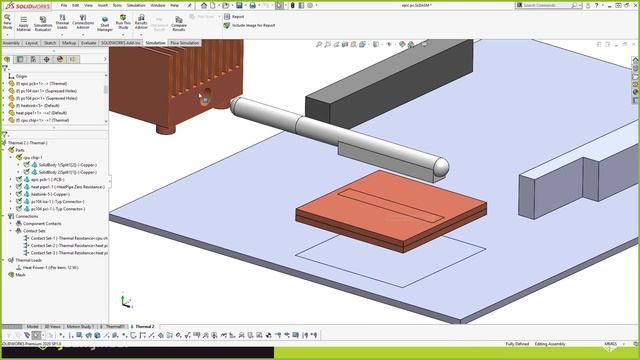Switch to the Evaluate ribbon tab
Screen dimensions: 640x360
coord(88,43)
